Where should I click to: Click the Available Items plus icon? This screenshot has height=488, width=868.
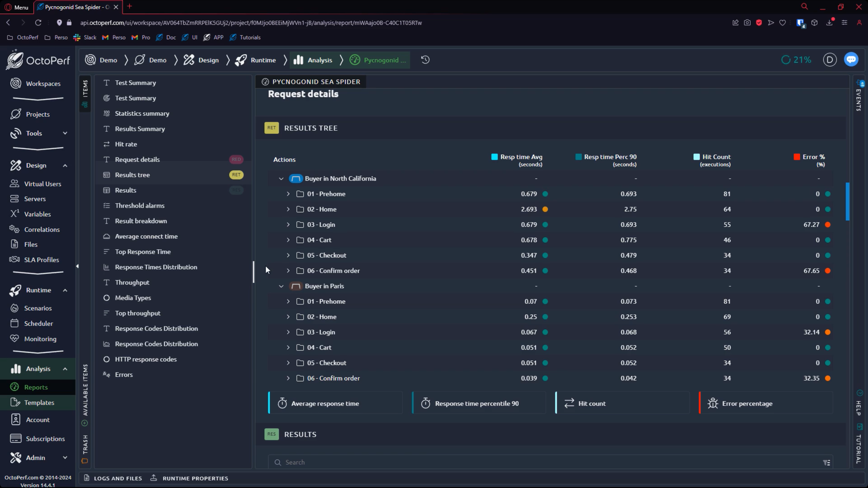pyautogui.click(x=85, y=423)
